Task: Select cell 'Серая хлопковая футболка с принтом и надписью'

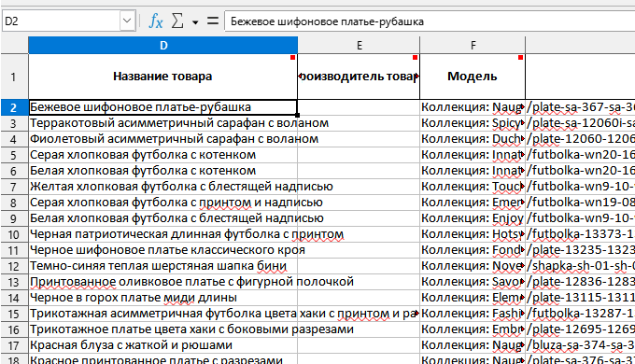Action: 162,203
